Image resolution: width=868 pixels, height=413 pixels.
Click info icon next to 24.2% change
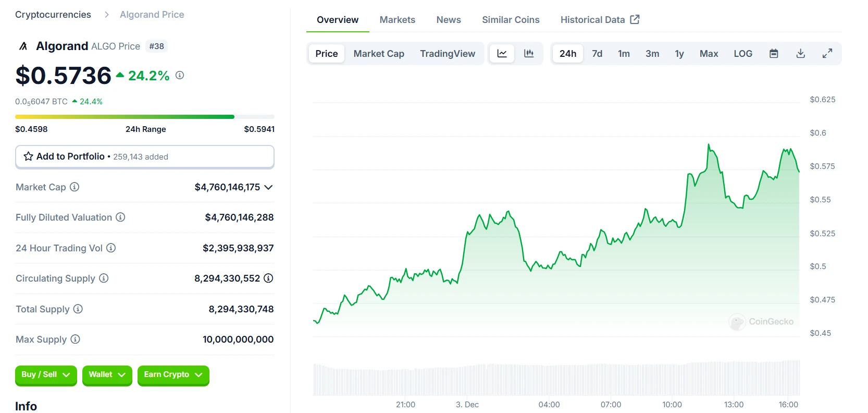pyautogui.click(x=180, y=75)
